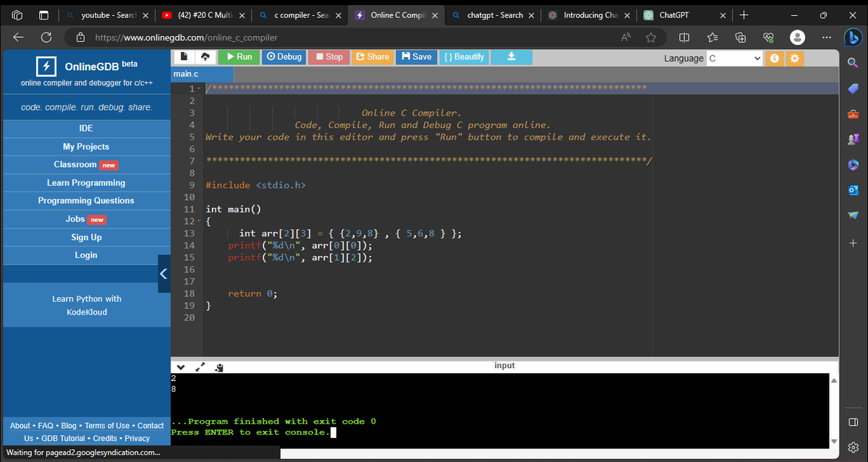Start debugging with the Debug button
868x462 pixels.
(284, 56)
